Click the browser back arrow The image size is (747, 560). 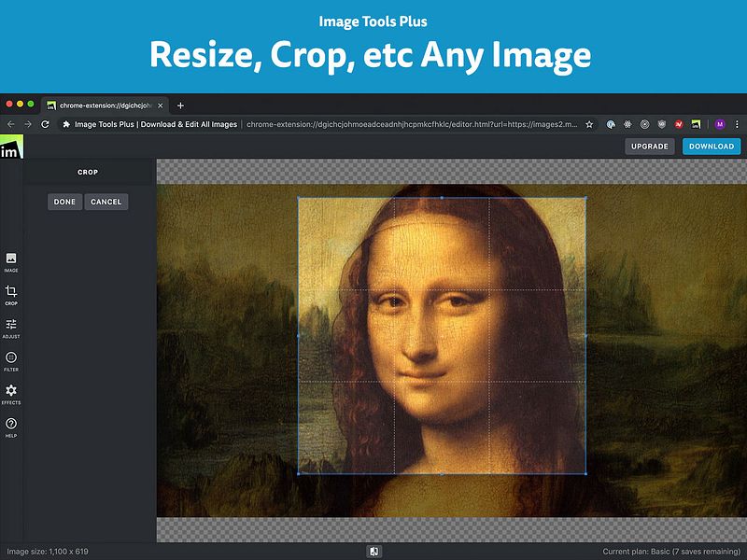click(x=11, y=124)
